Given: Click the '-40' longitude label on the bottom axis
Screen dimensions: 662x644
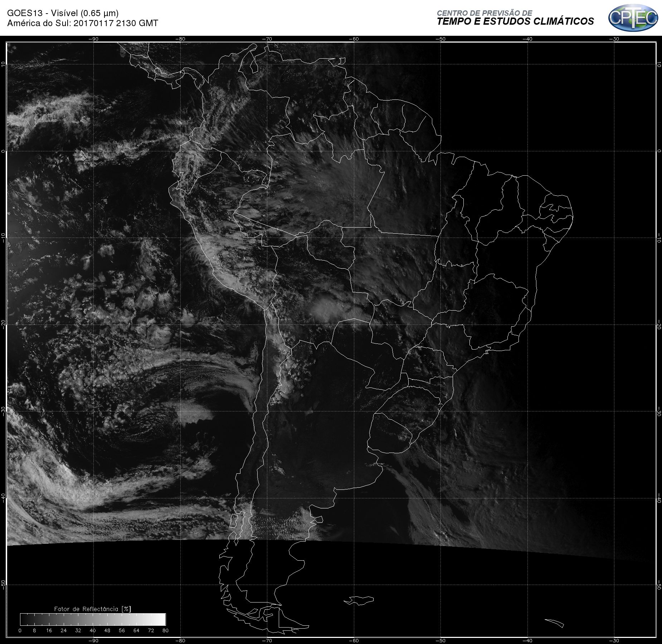Looking at the screenshot, I should tap(527, 640).
